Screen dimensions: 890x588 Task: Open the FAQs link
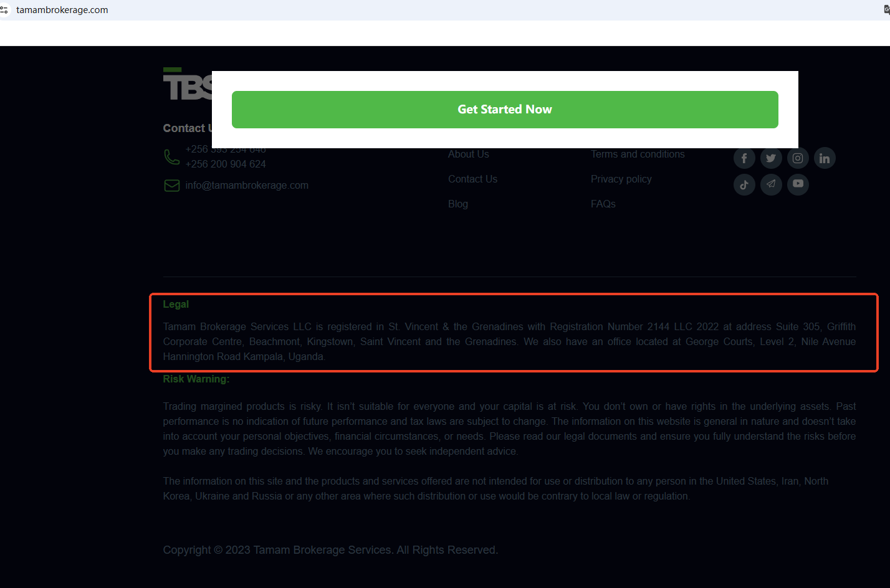point(603,204)
